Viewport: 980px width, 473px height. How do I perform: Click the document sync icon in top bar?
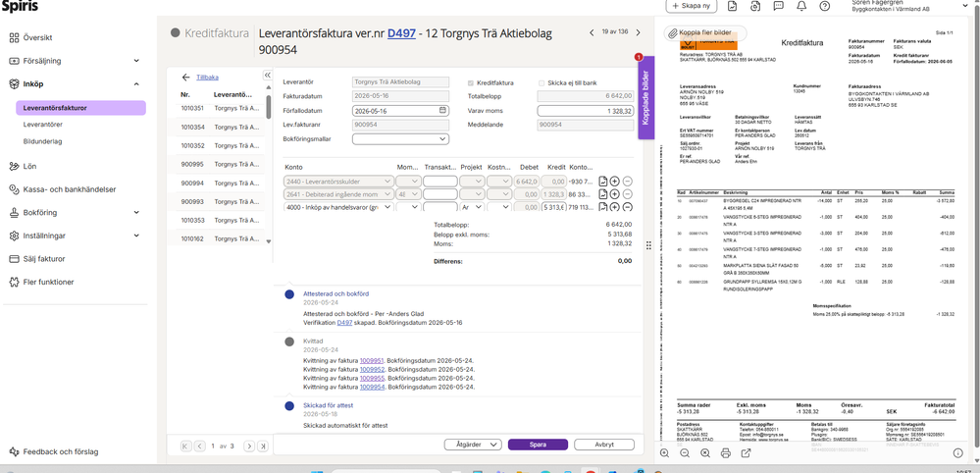pyautogui.click(x=755, y=6)
